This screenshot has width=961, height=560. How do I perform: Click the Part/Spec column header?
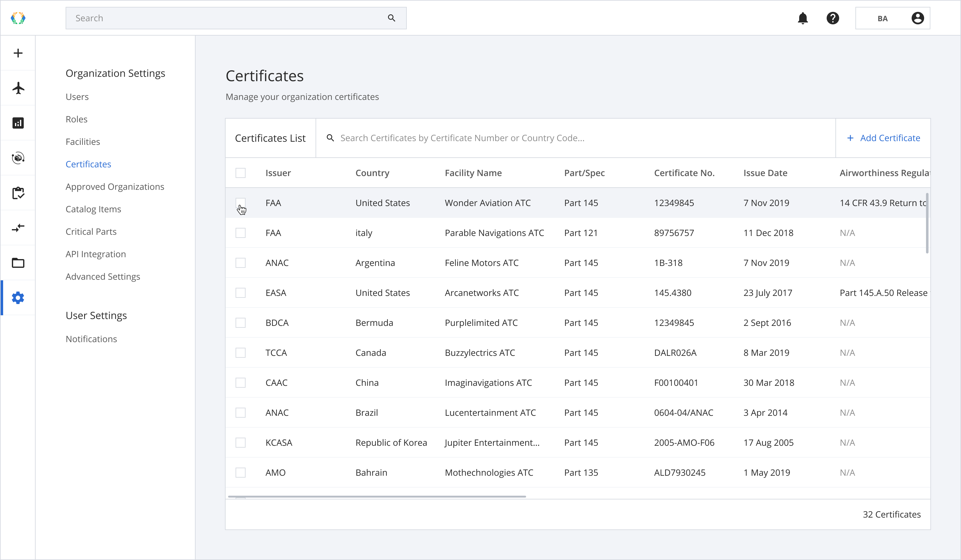[585, 173]
